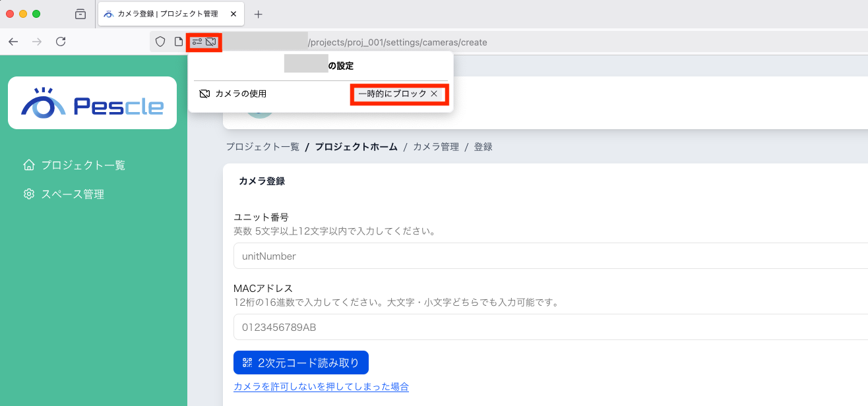Open a new browser tab with the plus button
This screenshot has height=406, width=868.
click(258, 14)
